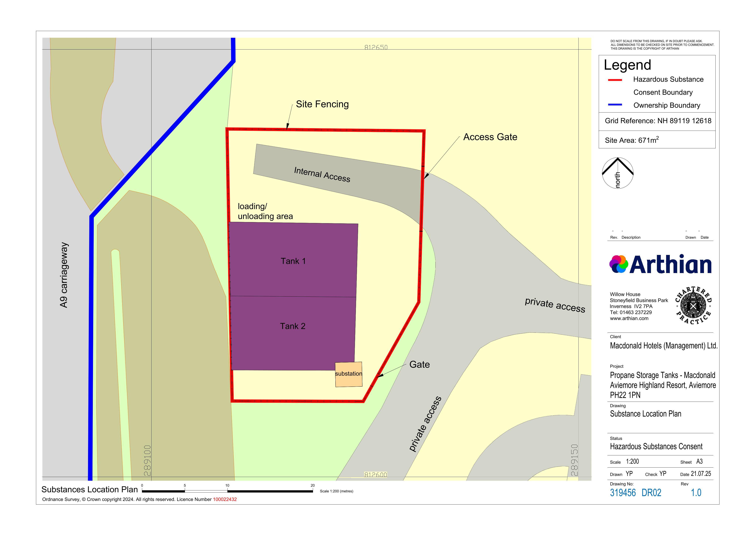Click the 'Substance Location Plan' drawing title

coord(646,414)
